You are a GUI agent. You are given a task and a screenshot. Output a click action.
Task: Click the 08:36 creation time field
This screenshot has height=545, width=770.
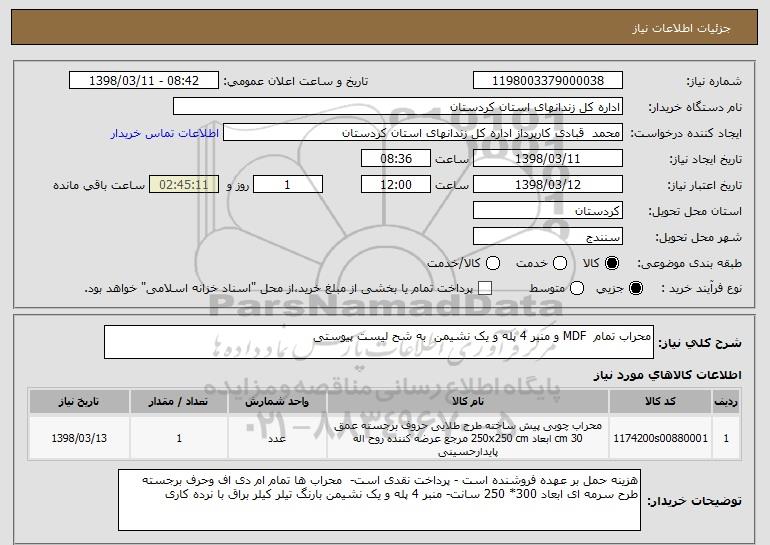(396, 159)
